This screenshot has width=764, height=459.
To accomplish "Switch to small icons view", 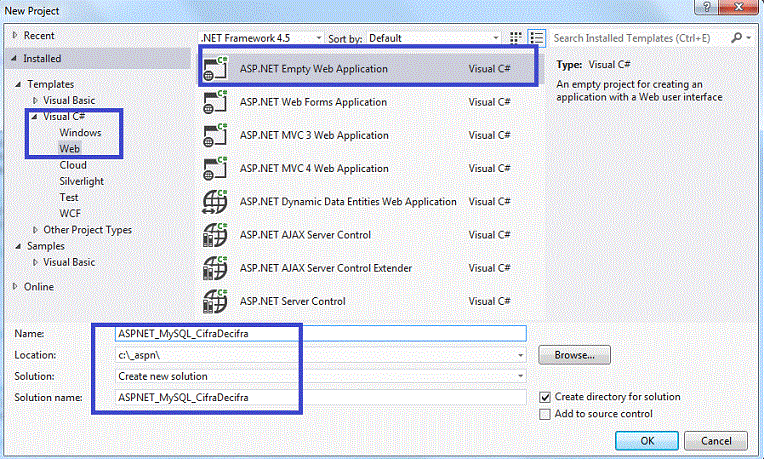I will [x=516, y=38].
